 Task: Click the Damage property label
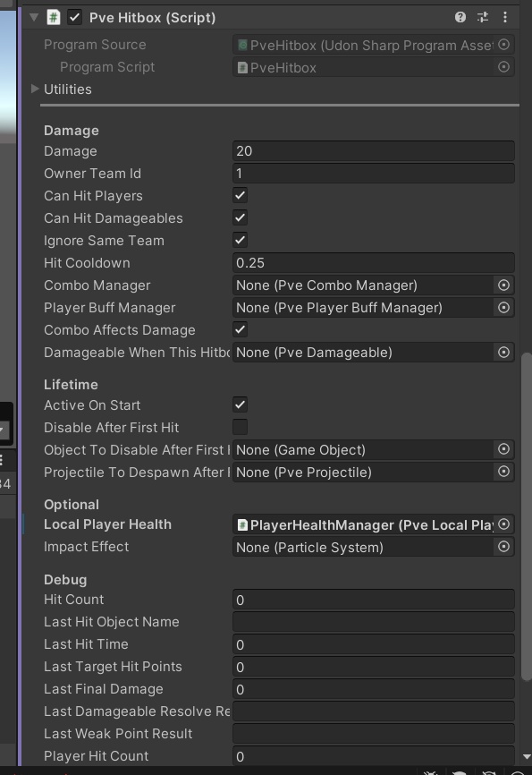pyautogui.click(x=70, y=151)
